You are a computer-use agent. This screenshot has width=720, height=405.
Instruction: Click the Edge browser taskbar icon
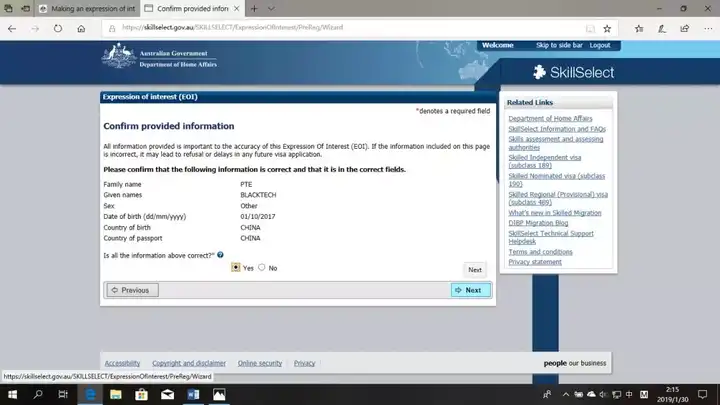click(x=90, y=394)
